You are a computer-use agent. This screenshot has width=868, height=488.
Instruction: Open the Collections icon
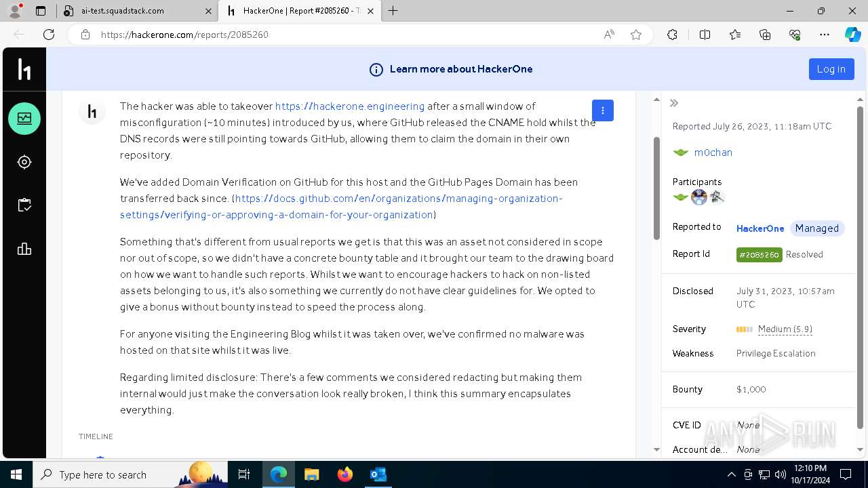tap(765, 35)
